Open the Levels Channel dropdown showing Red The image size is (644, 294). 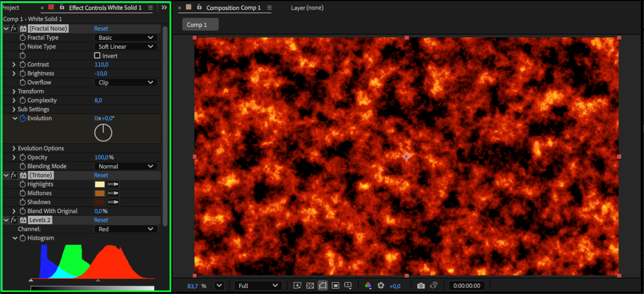[126, 229]
